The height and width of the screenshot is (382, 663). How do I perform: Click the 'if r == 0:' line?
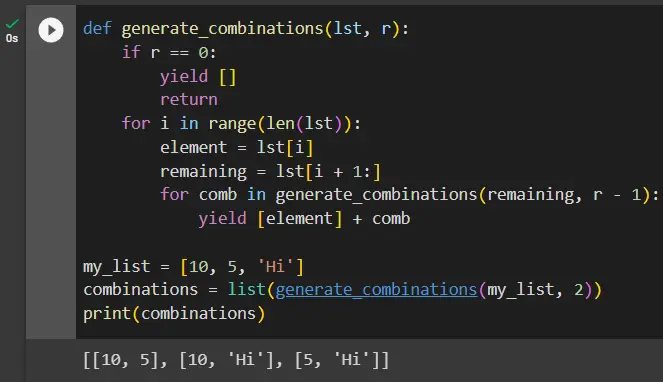tap(169, 53)
